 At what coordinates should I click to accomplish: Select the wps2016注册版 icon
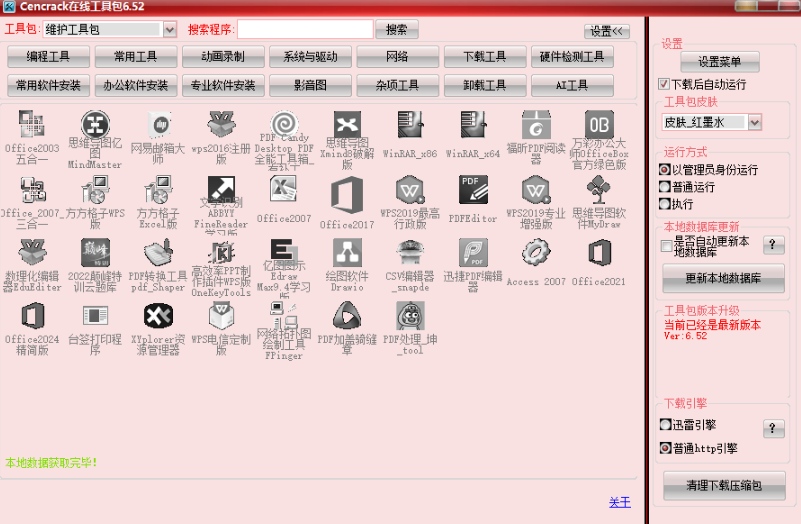(x=221, y=124)
